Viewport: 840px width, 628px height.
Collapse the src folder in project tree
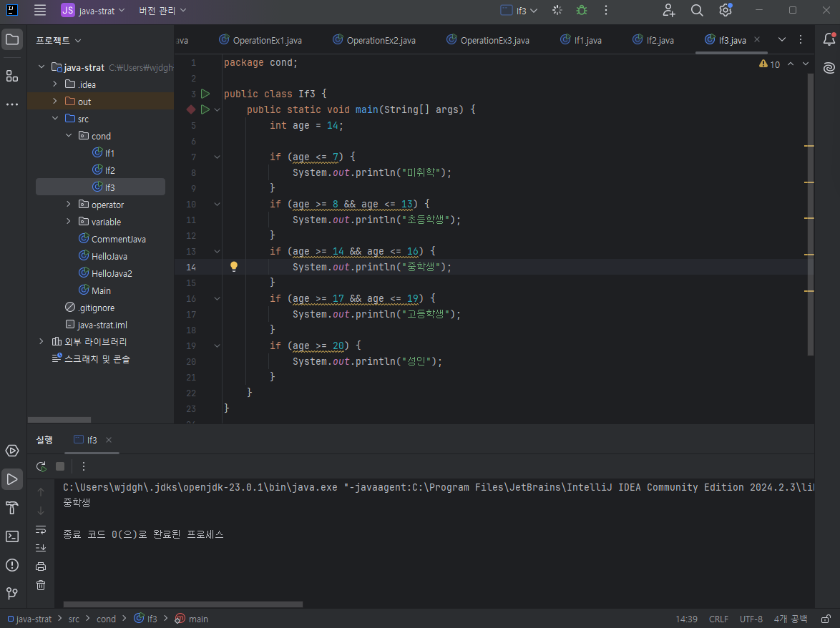coord(55,119)
